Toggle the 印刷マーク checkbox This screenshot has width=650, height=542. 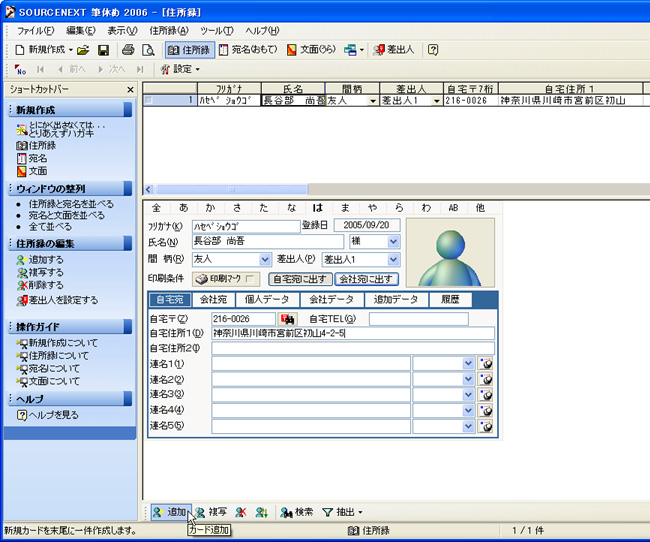pos(250,279)
